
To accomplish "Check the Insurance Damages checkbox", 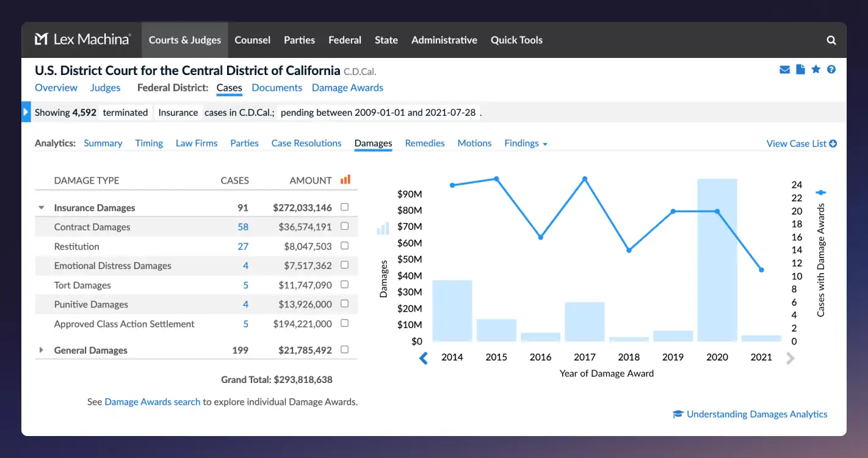I will pos(344,207).
